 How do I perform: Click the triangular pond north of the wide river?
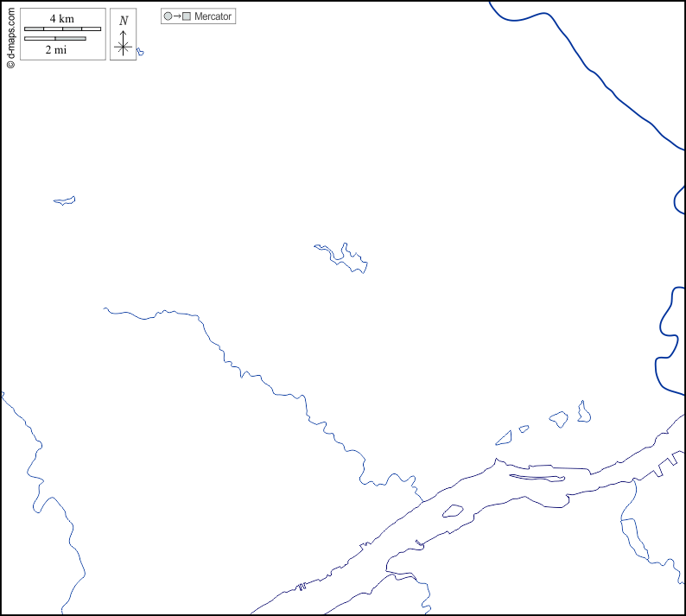[504, 439]
